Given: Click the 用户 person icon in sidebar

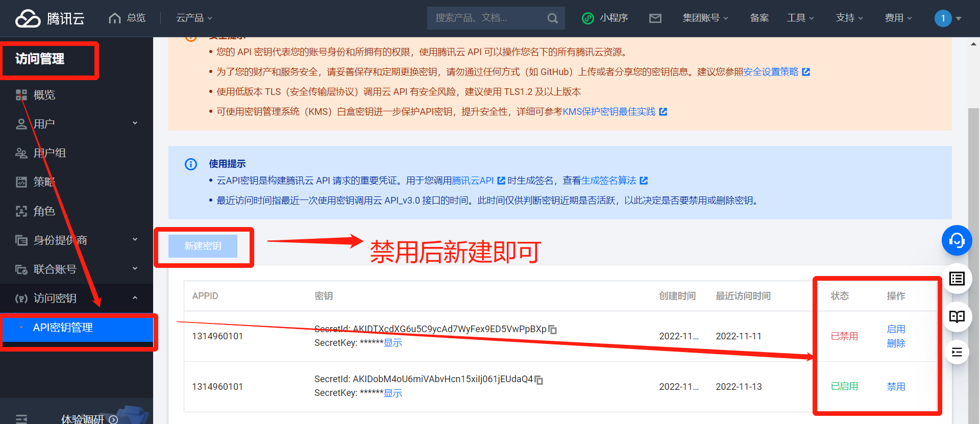Looking at the screenshot, I should coord(21,124).
